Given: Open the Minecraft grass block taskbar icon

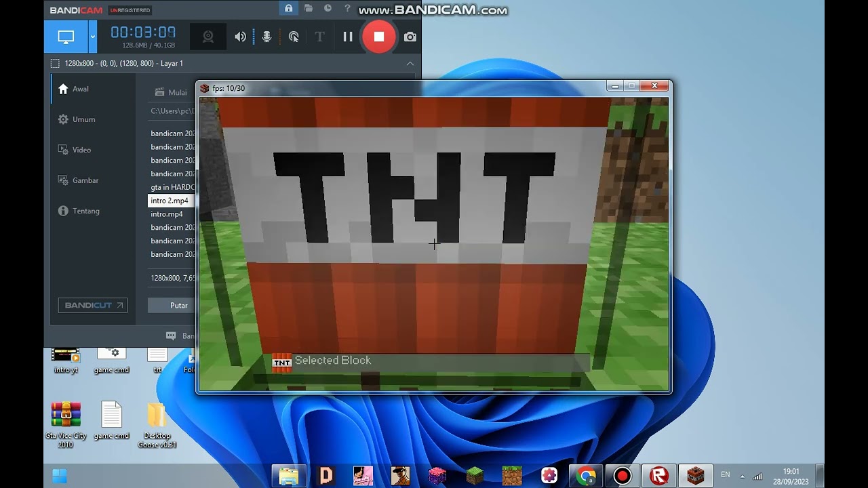Looking at the screenshot, I should [x=511, y=476].
